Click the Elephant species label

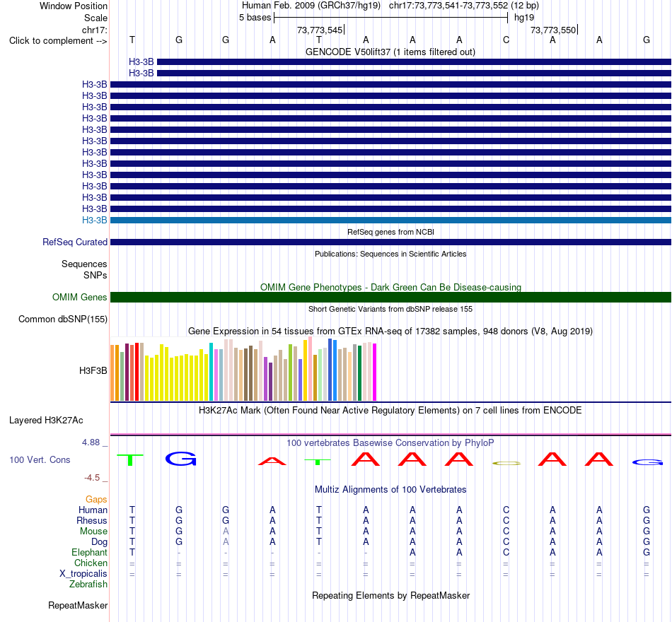(x=89, y=552)
